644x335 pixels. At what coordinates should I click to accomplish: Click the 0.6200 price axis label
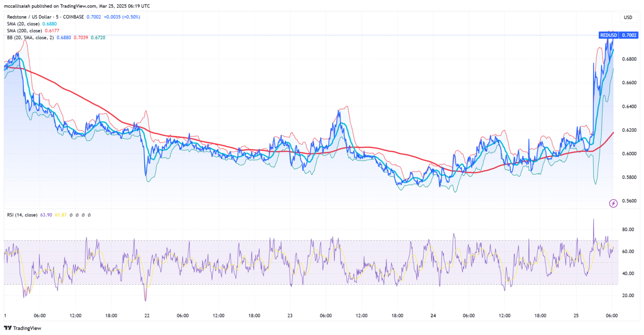click(x=629, y=130)
